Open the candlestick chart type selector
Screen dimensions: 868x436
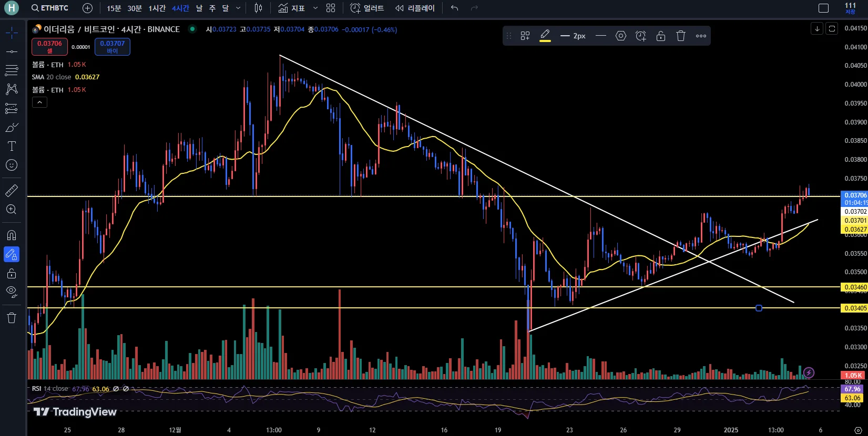click(x=258, y=8)
